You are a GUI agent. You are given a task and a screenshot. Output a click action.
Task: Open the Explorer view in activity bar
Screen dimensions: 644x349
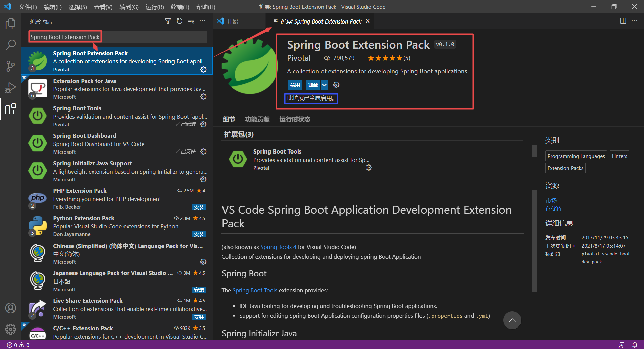[10, 24]
